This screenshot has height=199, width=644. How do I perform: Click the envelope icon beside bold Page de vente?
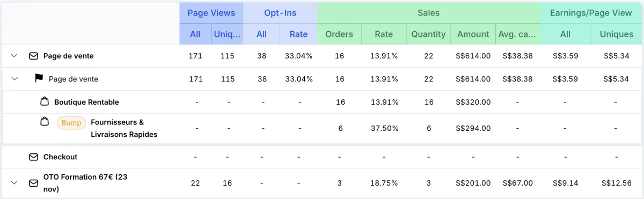(33, 56)
